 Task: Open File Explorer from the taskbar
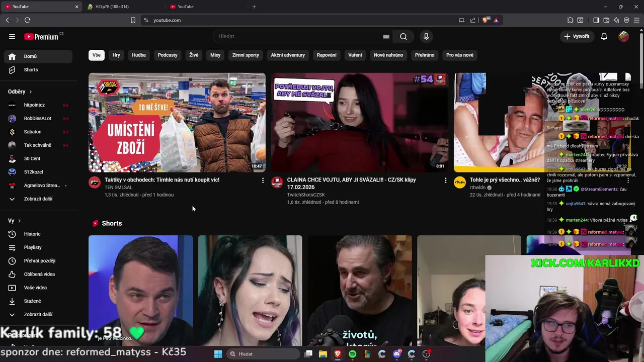pyautogui.click(x=323, y=354)
